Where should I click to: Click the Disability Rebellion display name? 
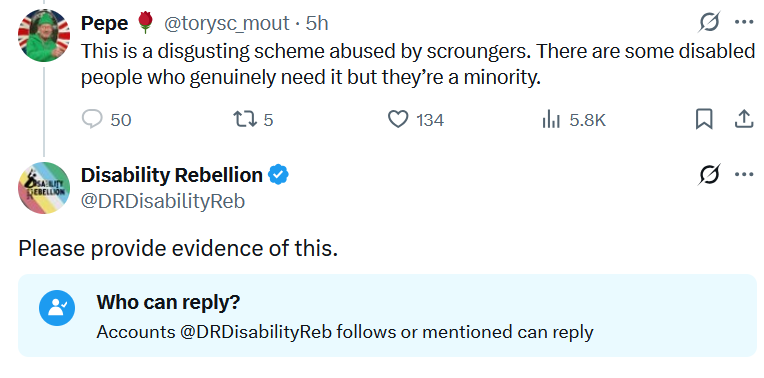172,175
